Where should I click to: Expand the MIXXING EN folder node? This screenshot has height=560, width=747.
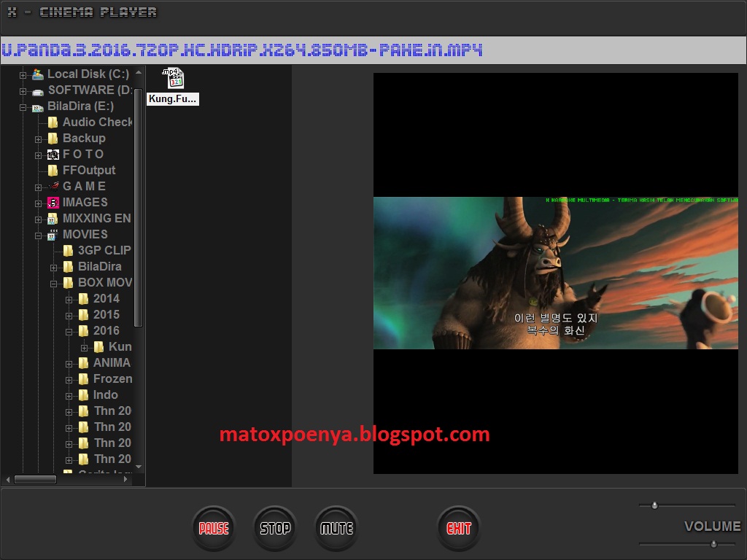click(38, 219)
